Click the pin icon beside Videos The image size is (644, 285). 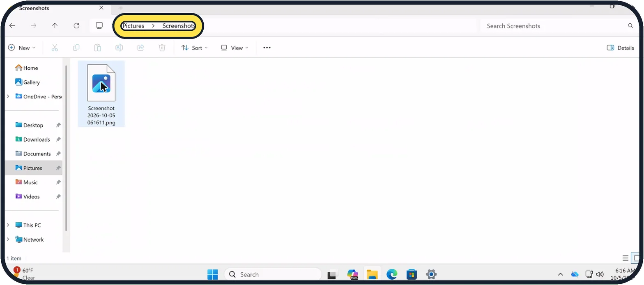pyautogui.click(x=58, y=196)
